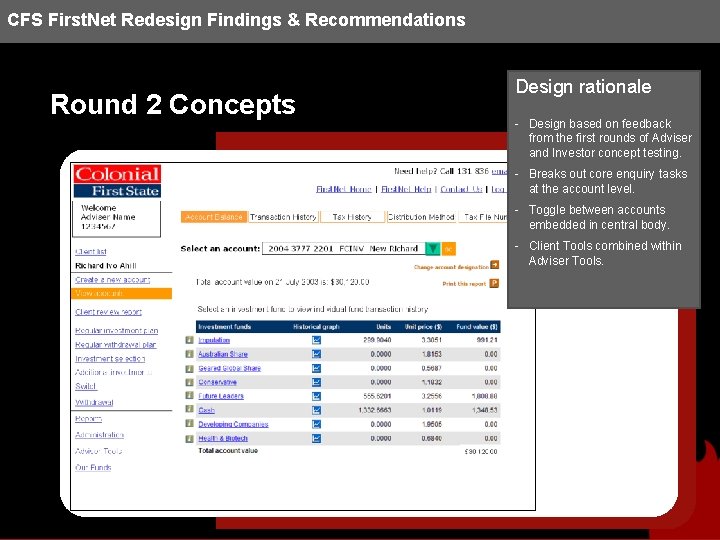Click the Change account designation arrow icon

click(x=495, y=265)
